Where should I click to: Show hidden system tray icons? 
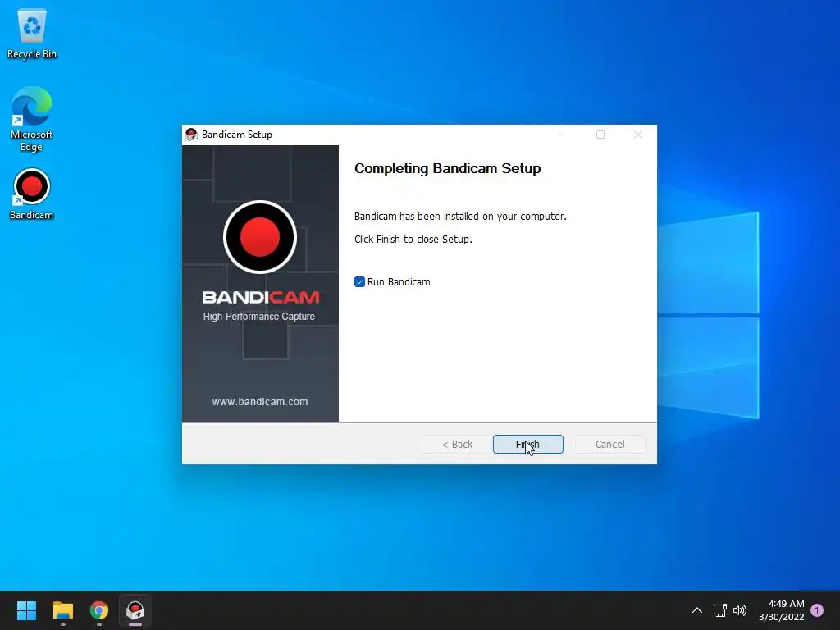697,610
